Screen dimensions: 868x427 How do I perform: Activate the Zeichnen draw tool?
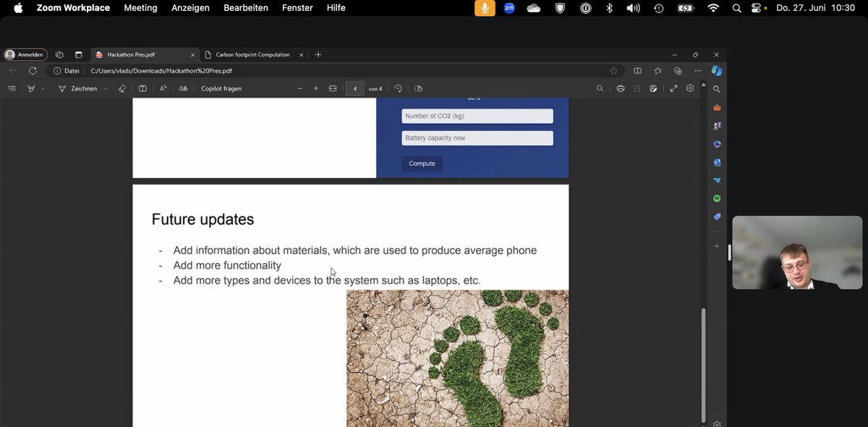[x=78, y=88]
